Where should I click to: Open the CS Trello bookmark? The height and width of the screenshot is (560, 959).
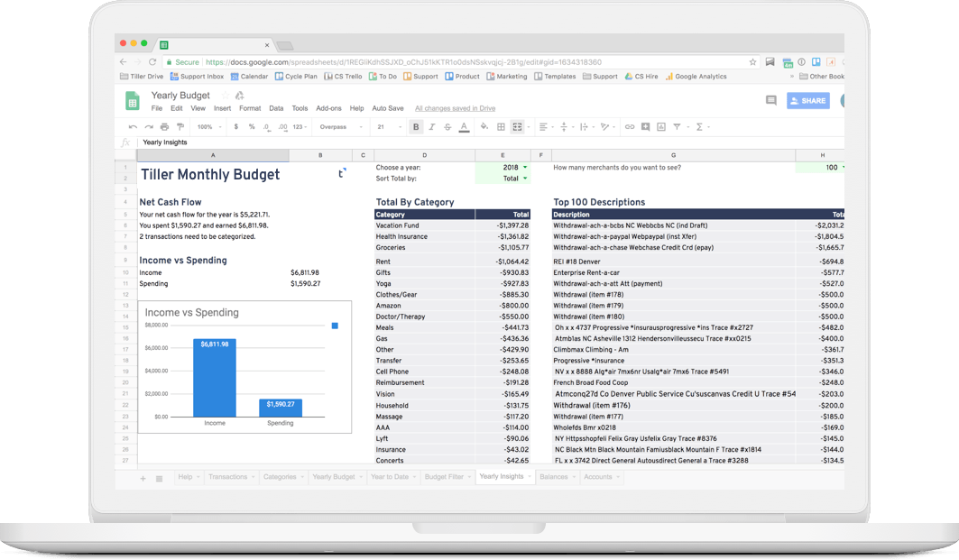343,77
